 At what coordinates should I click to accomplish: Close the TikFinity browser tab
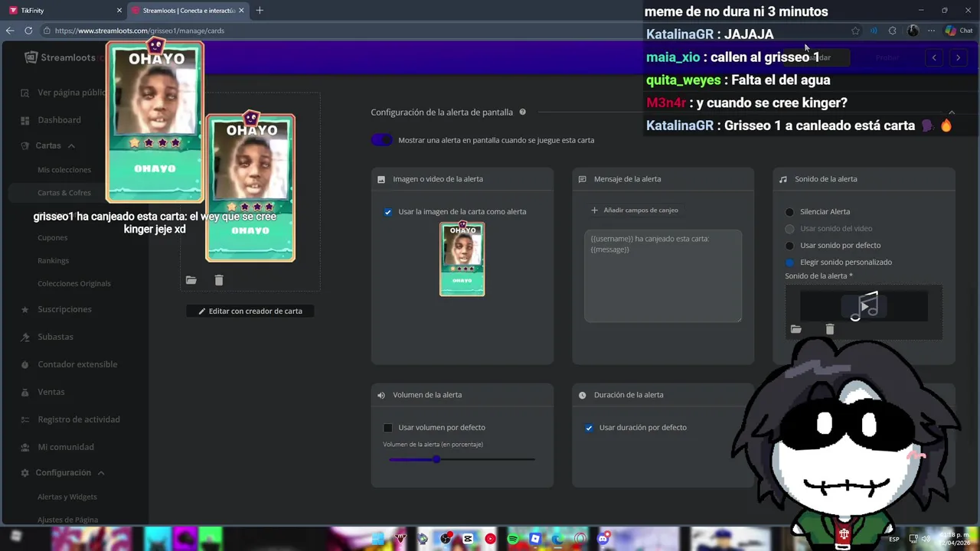[119, 10]
